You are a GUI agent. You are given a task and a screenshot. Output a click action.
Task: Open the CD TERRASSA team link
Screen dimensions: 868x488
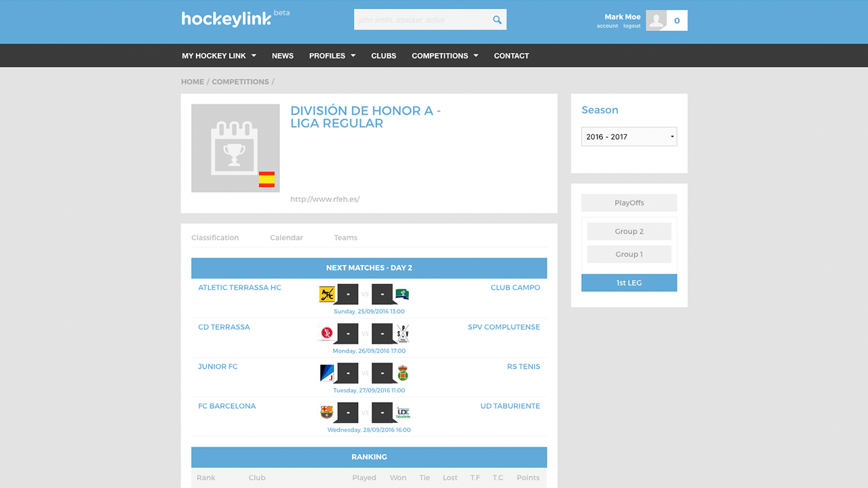tap(224, 327)
